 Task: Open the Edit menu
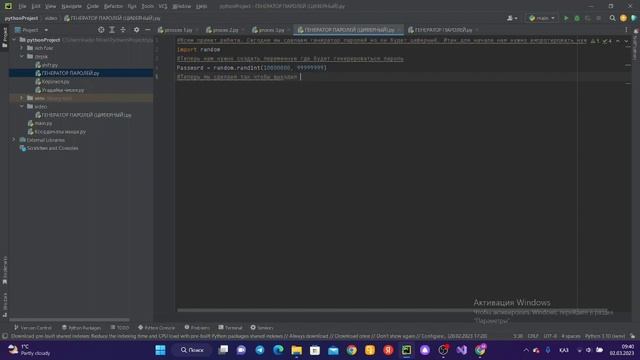[36, 6]
